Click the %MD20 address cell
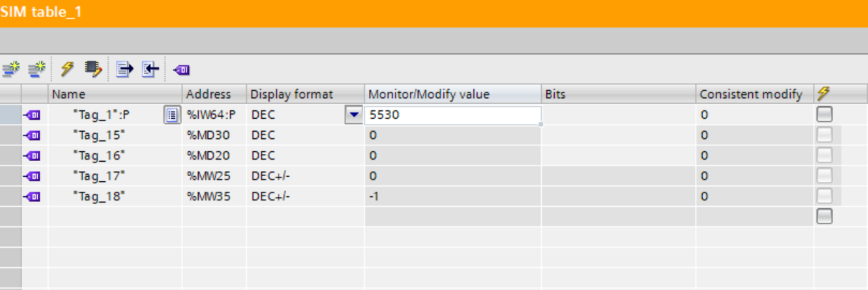 (214, 155)
